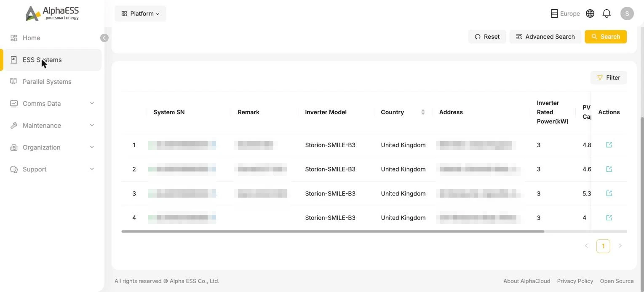Sort the table by Country
This screenshot has width=644, height=292.
[423, 112]
